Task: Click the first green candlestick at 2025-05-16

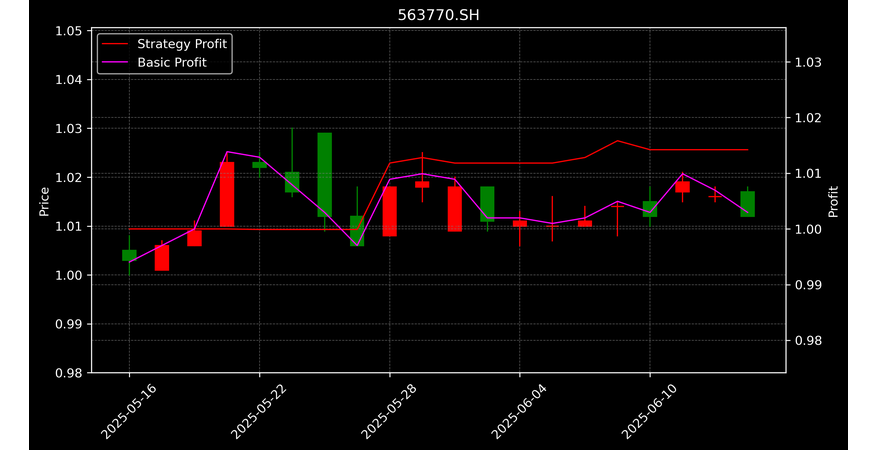Action: pos(129,255)
